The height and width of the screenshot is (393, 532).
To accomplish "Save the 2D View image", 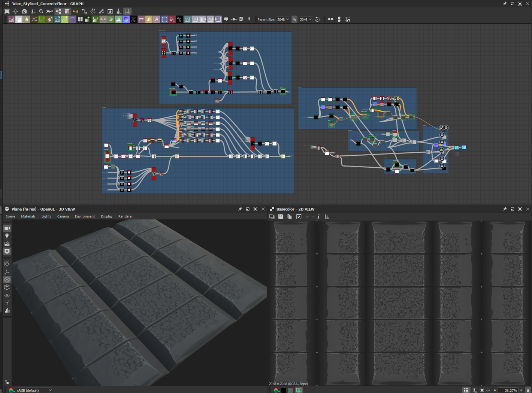I will pos(281,217).
